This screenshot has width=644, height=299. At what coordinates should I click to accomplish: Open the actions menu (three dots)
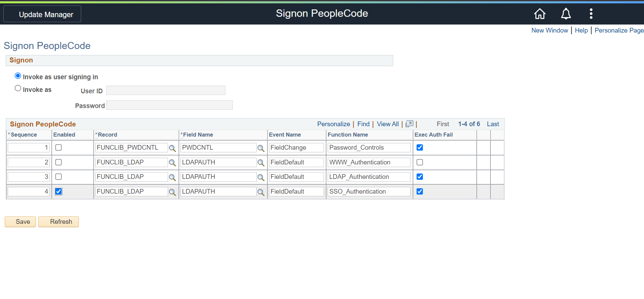[591, 14]
